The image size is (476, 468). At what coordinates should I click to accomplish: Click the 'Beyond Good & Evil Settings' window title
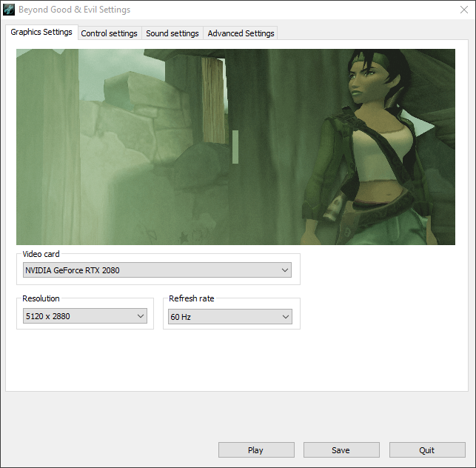(74, 10)
